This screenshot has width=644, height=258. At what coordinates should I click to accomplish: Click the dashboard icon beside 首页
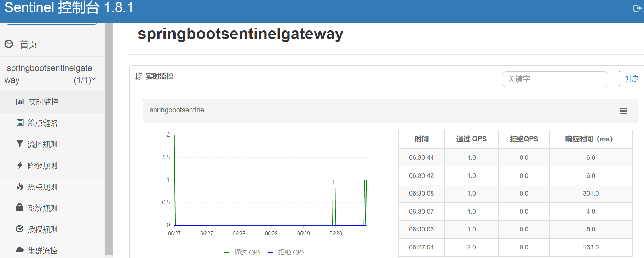click(x=9, y=44)
